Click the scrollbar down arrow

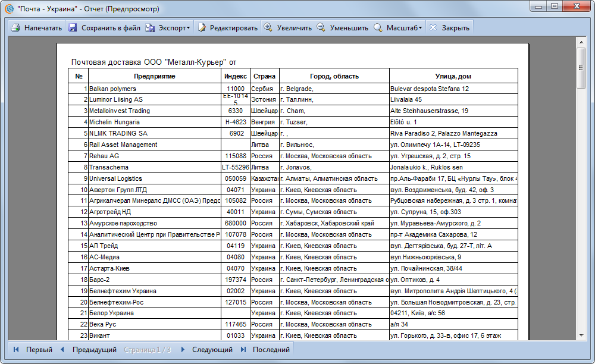pyautogui.click(x=581, y=335)
